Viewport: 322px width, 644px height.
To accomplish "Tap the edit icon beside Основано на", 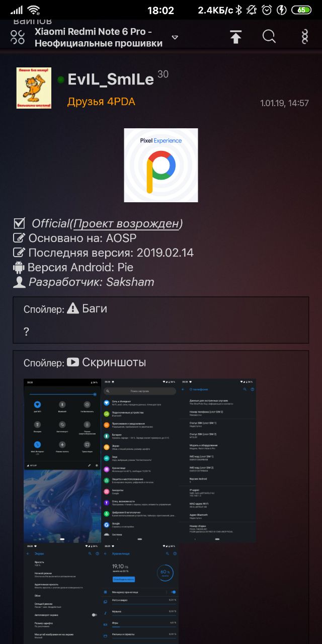I will coord(19,238).
